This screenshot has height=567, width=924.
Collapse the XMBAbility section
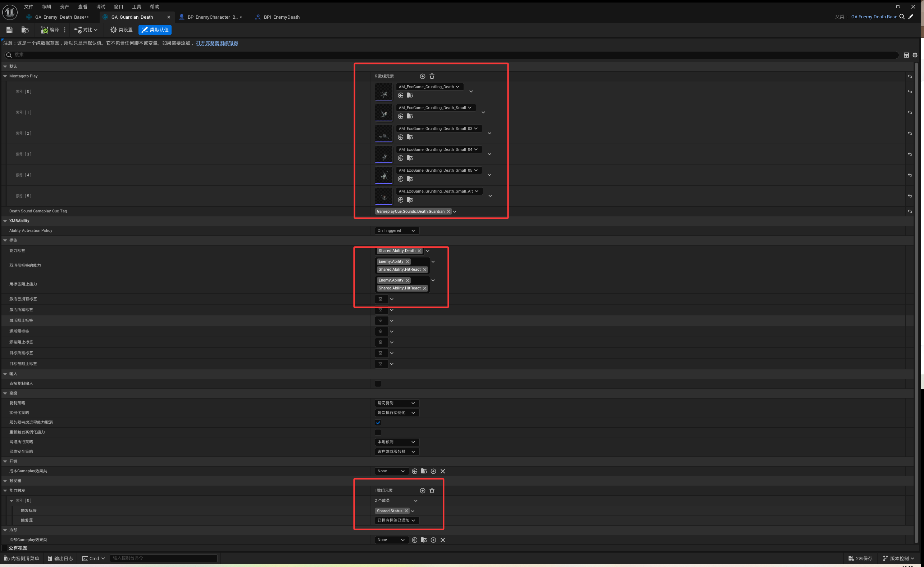pos(5,221)
